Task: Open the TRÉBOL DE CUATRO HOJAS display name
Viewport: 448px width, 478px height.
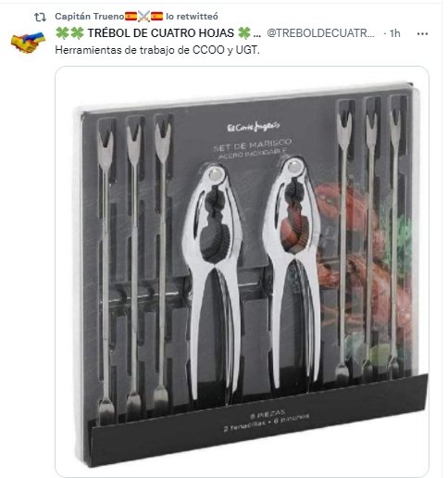Action: click(161, 33)
